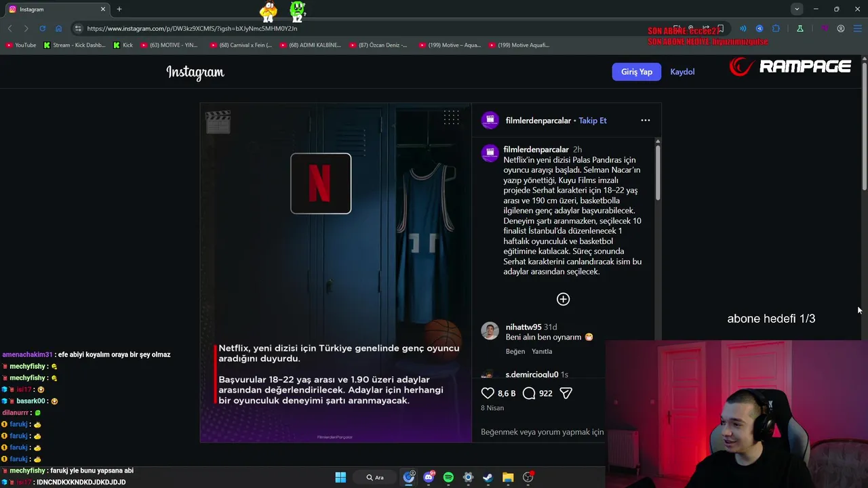Open the YouTube bookmark
Viewport: 868px width, 488px height.
coord(21,45)
